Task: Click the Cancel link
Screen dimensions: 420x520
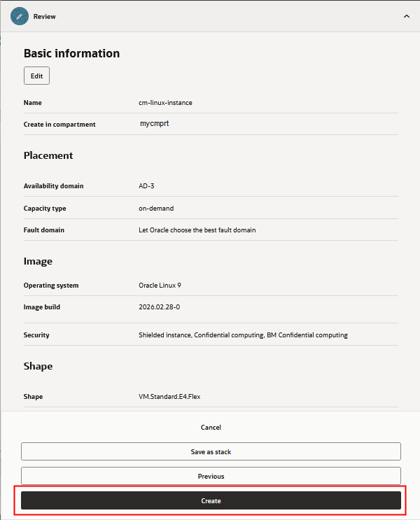Action: pos(211,427)
